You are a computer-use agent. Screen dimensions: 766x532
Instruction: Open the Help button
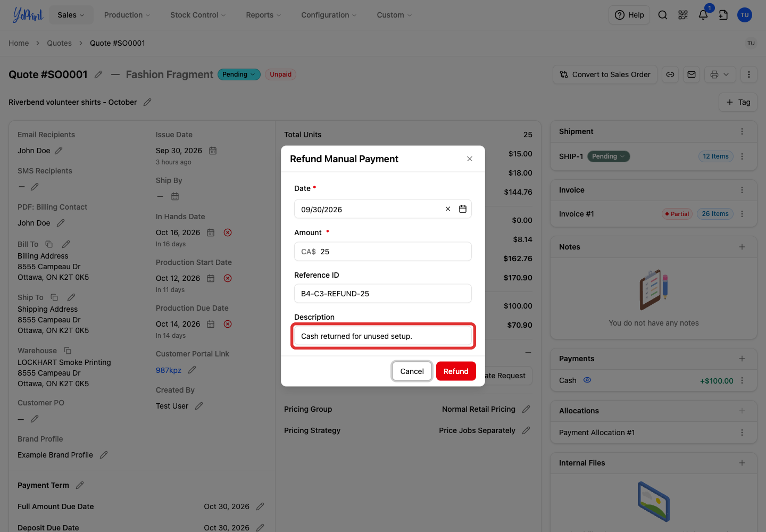(629, 15)
